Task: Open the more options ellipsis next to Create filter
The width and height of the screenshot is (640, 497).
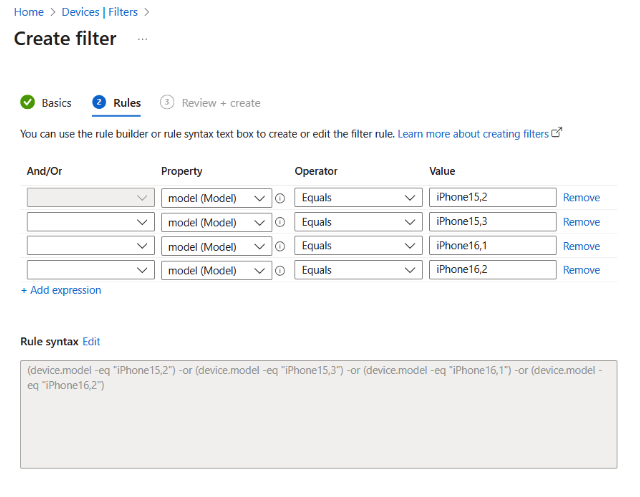Action: click(x=142, y=39)
